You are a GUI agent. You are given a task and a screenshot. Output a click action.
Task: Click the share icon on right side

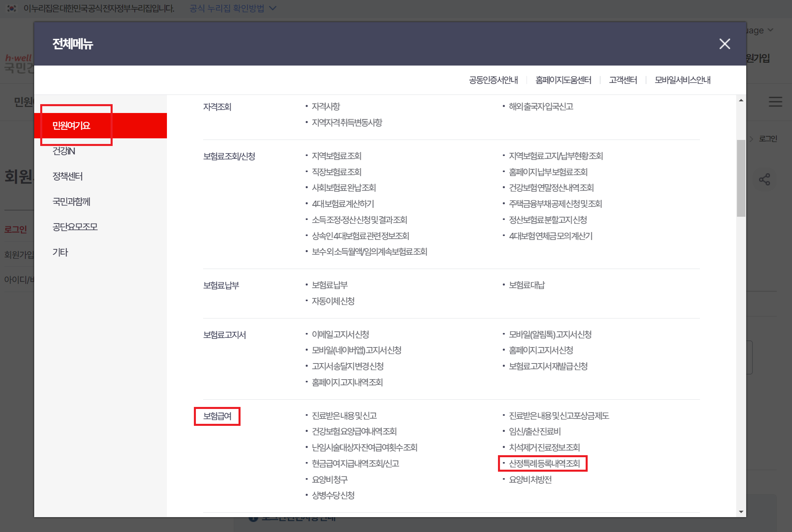click(x=764, y=179)
